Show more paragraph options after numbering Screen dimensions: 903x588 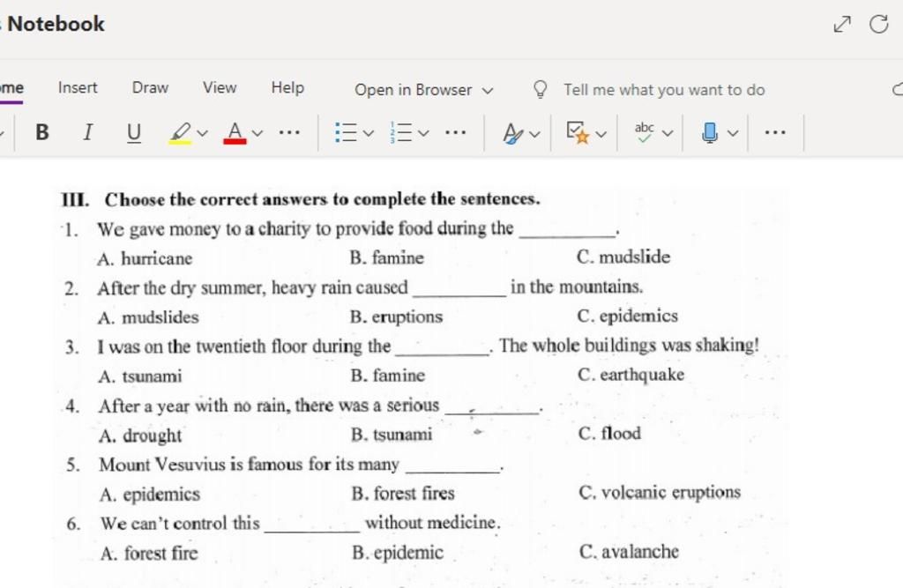click(x=456, y=133)
